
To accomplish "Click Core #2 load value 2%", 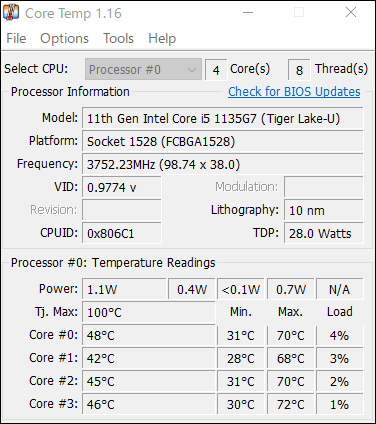I will tap(340, 381).
